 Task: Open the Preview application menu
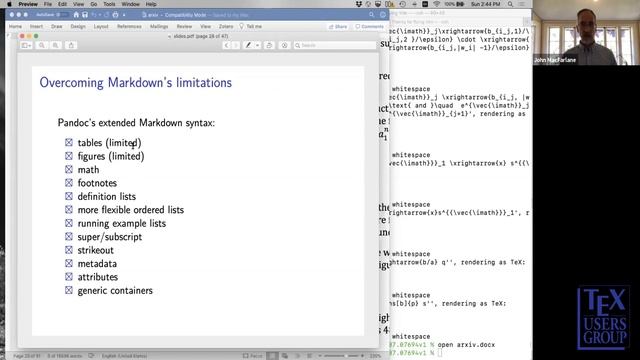point(28,4)
